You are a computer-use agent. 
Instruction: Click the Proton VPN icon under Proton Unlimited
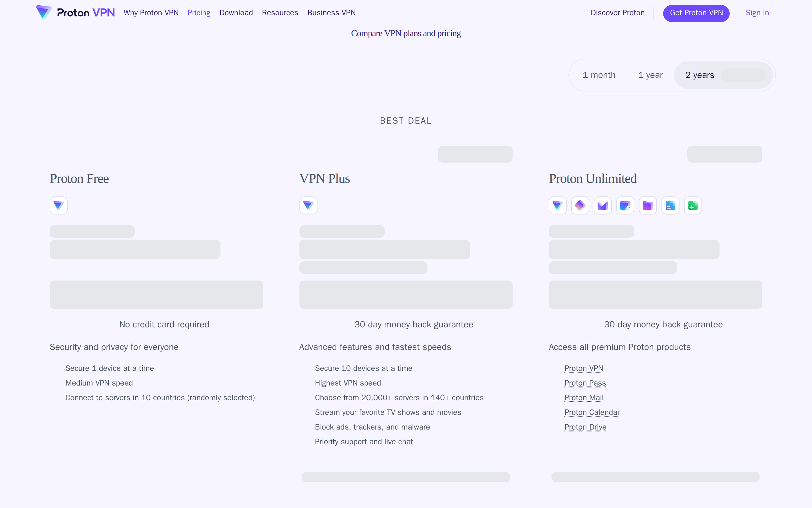coord(558,205)
